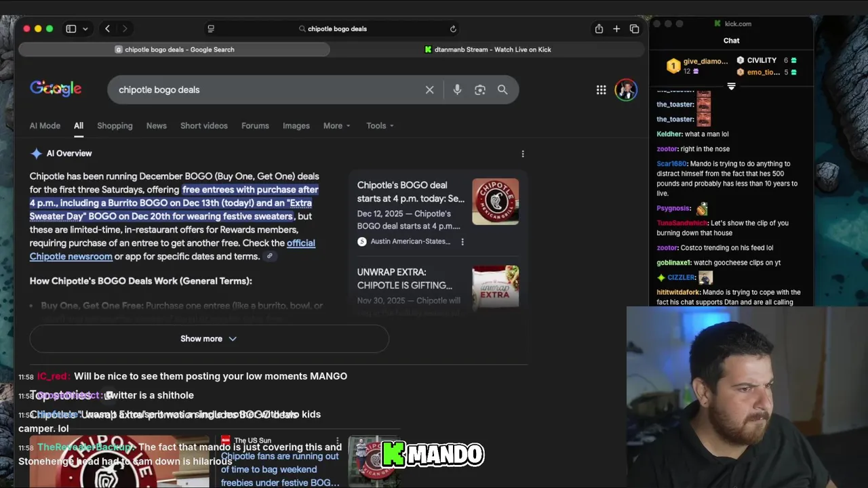This screenshot has height=488, width=868.
Task: Click the CIVILITY gifter entry
Action: [766, 60]
